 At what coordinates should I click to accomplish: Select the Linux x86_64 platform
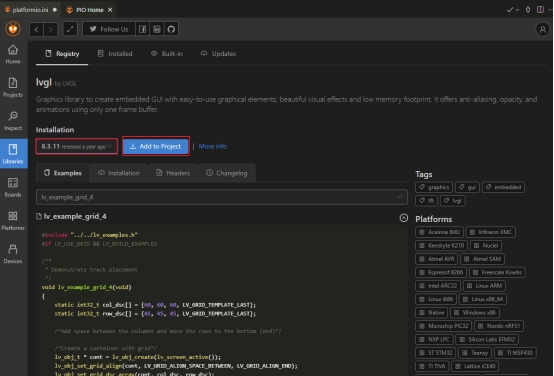tap(483, 299)
